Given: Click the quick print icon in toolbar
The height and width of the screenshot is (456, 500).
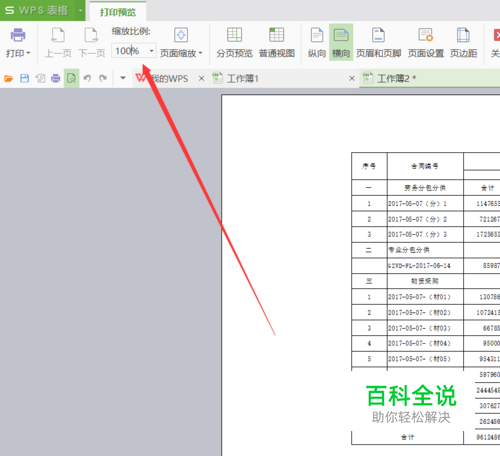Looking at the screenshot, I should tap(56, 79).
